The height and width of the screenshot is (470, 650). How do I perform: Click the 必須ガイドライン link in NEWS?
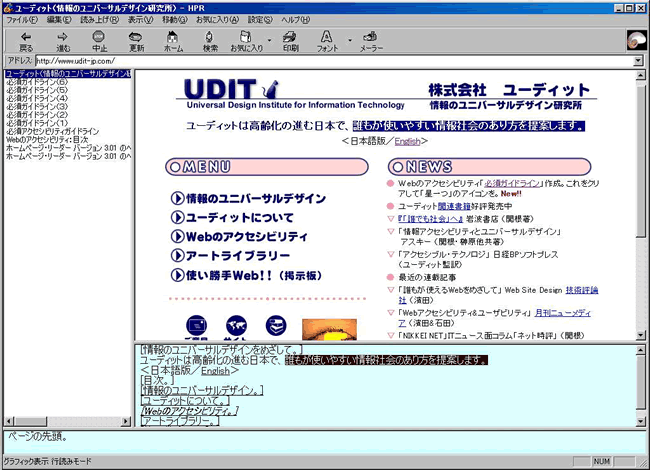[x=512, y=183]
